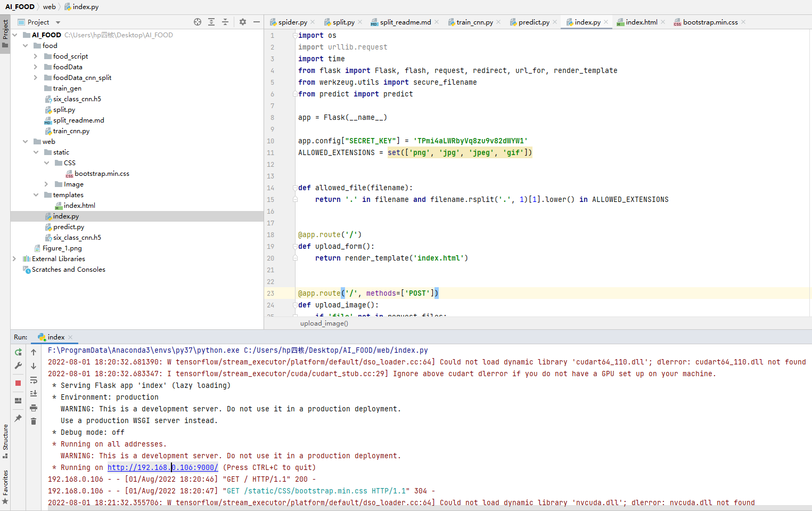Select split.py in Project tree
812x511 pixels.
[64, 110]
